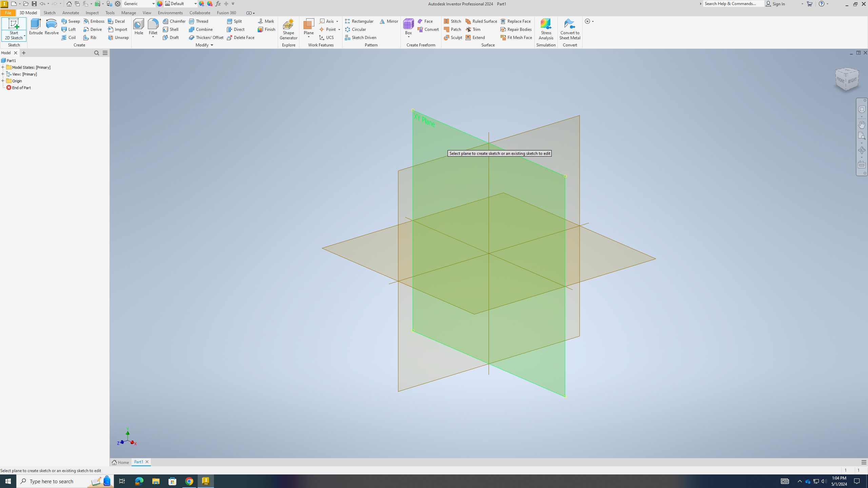Click Windows Start button
868x488 pixels.
pos(8,481)
